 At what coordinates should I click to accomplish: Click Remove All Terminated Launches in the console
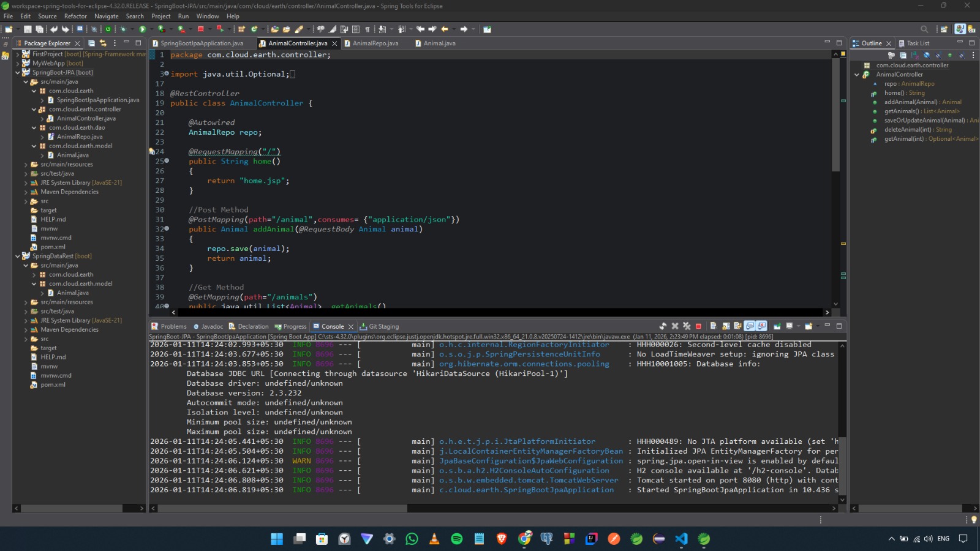tap(687, 326)
